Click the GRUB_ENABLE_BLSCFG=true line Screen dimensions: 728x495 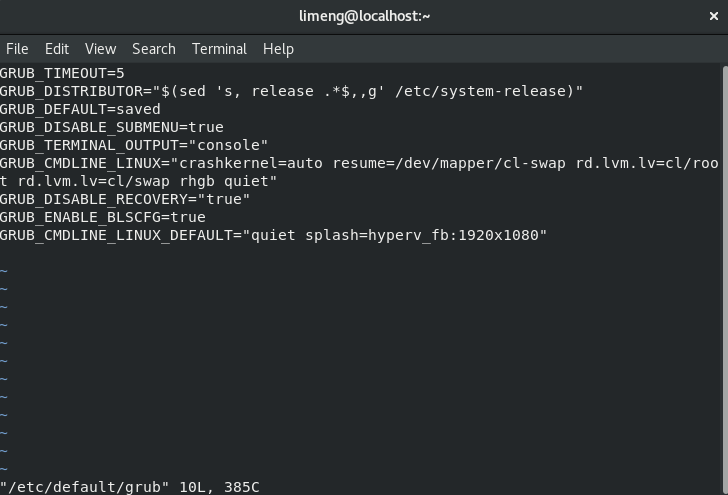[x=102, y=217]
